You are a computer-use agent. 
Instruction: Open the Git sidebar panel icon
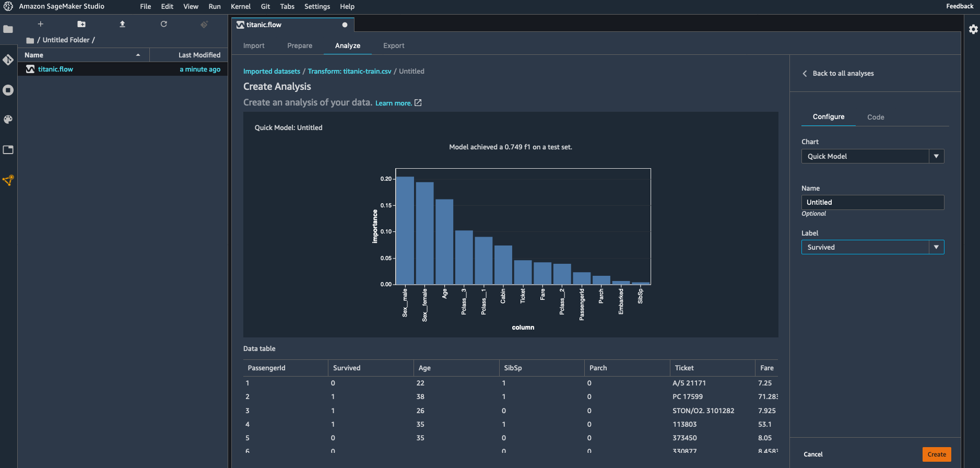[8, 60]
